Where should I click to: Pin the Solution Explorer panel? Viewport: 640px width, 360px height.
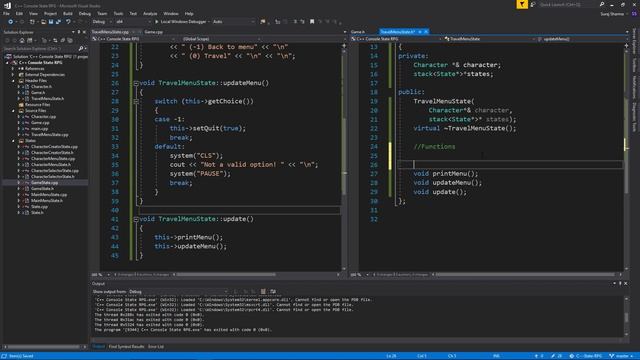(x=79, y=32)
